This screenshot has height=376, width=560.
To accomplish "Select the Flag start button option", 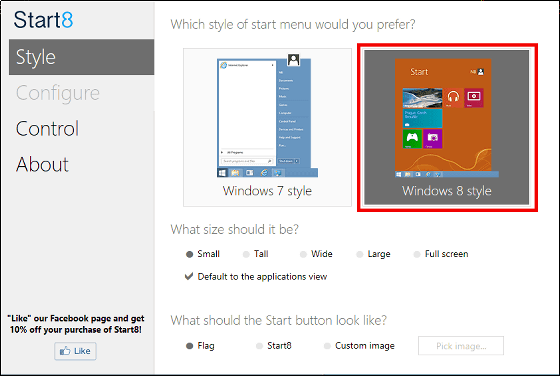I will [x=200, y=346].
